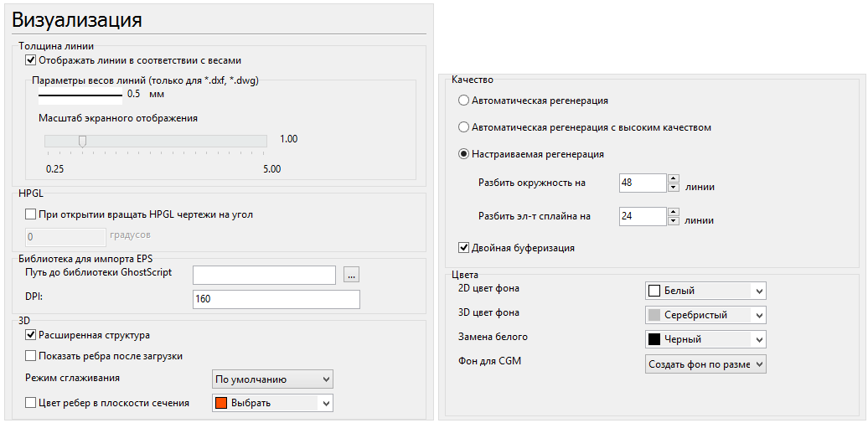Disable 'Двойная буферизация' checkbox
868x423 pixels.
[x=463, y=248]
